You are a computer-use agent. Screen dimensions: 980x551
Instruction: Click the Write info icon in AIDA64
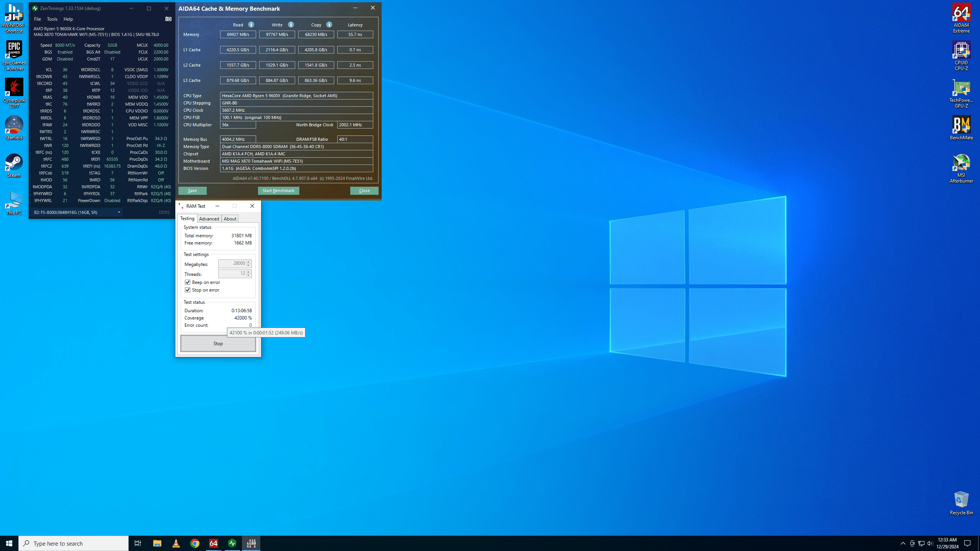[291, 24]
